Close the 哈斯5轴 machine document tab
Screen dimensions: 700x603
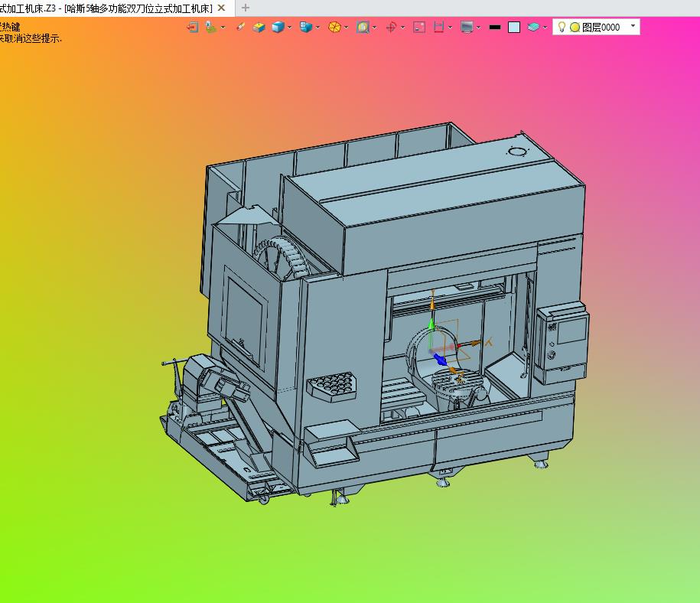click(x=221, y=8)
